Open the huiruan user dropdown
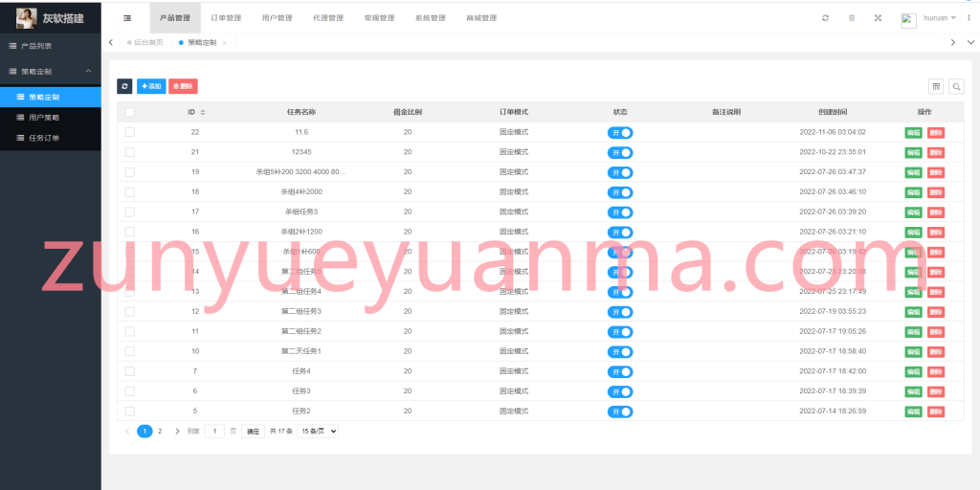The width and height of the screenshot is (980, 490). tap(940, 18)
